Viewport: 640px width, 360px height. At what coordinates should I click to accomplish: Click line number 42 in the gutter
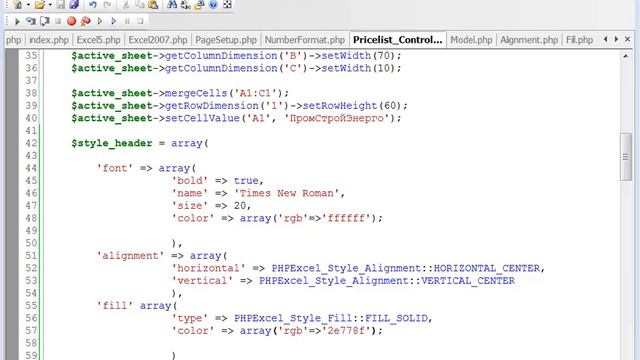click(x=31, y=143)
